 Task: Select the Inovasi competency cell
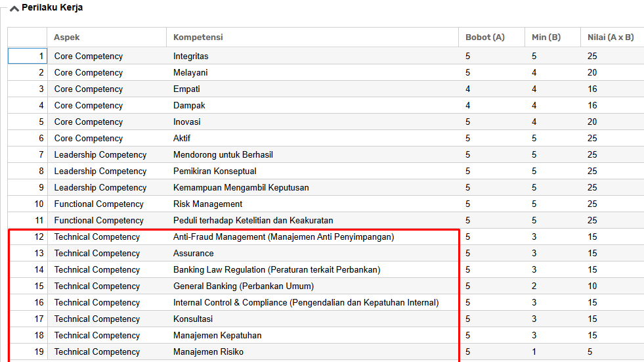click(312, 122)
